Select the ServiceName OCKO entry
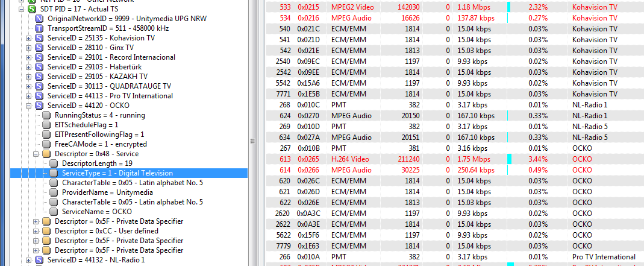The image size is (644, 266). [x=88, y=212]
